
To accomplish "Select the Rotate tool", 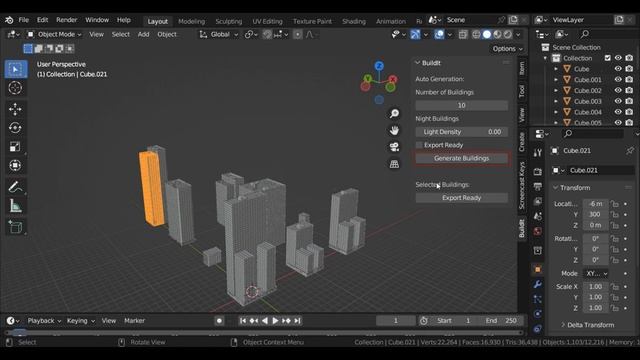I will click(x=16, y=128).
